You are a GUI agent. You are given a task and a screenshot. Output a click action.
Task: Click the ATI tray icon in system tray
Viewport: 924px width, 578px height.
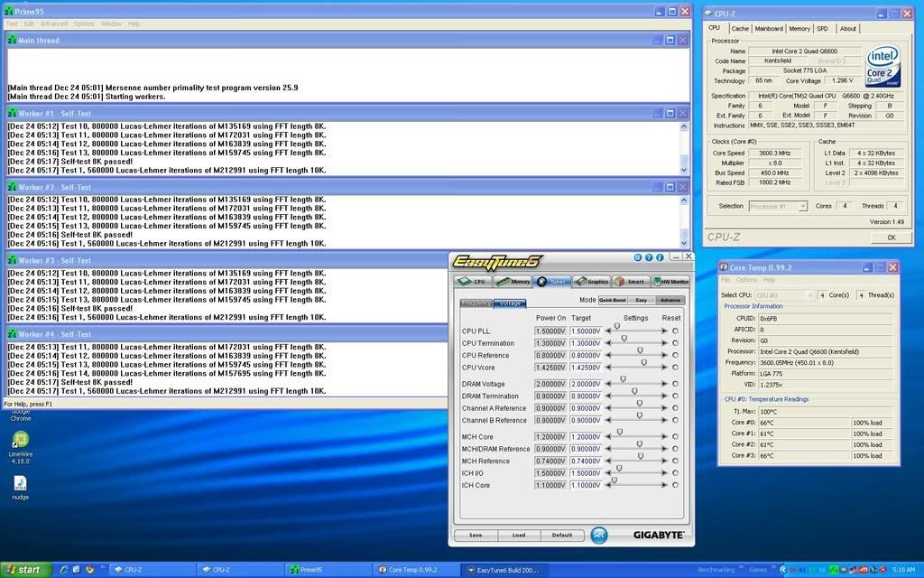tap(862, 570)
